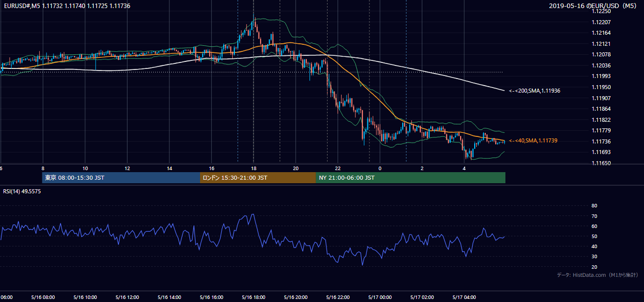Click the 5/17 00:00 bottom time label
The height and width of the screenshot is (302, 644).
(379, 297)
